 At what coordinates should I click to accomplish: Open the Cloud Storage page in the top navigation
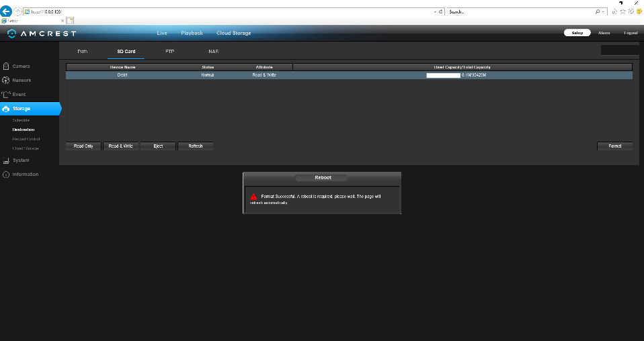pos(234,34)
